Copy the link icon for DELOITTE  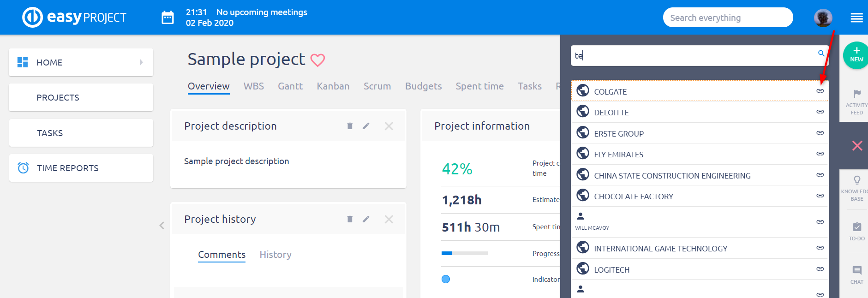pos(820,112)
